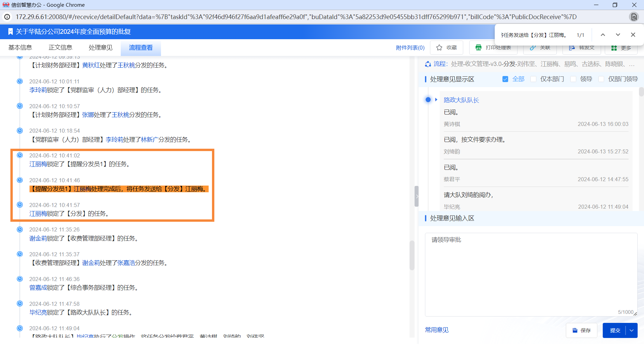Click the workflow icon beside 流程

(x=428, y=64)
